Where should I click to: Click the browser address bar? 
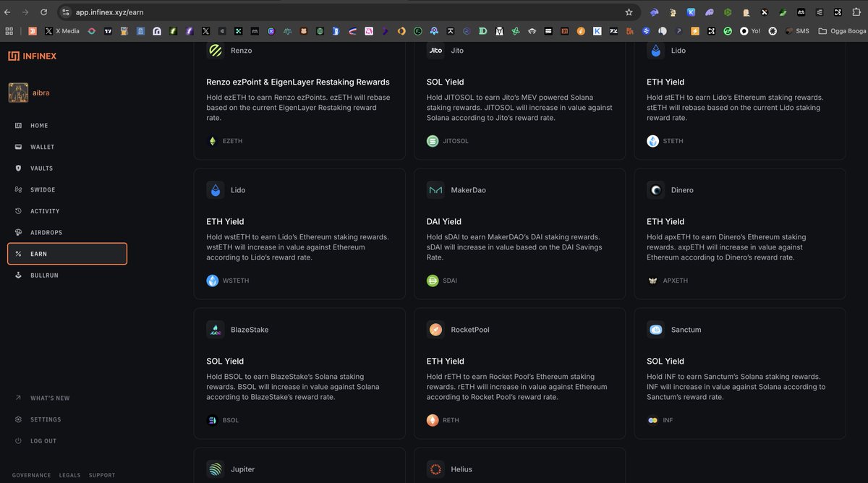click(347, 12)
